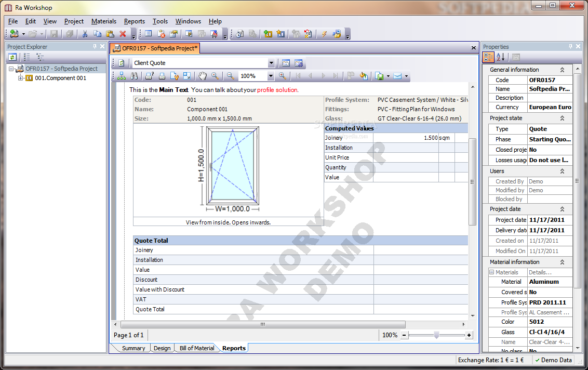Viewport: 588px width, 370px height.
Task: Switch to the Summary tab
Action: tap(133, 348)
